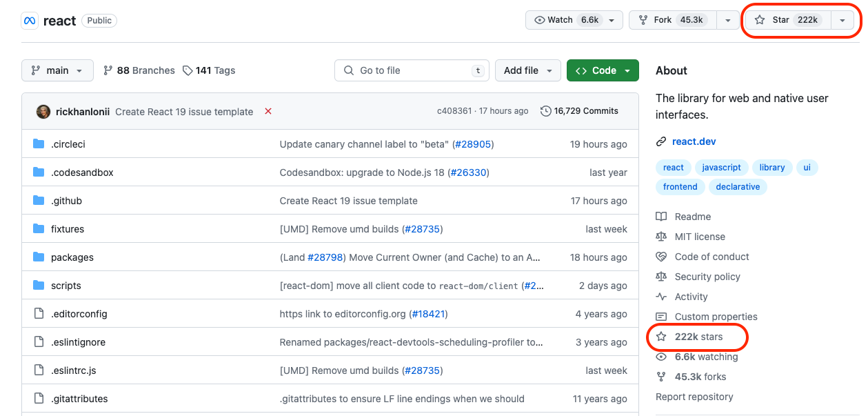The width and height of the screenshot is (868, 416).
Task: Click rickhanlonii's avatar
Action: coord(43,111)
